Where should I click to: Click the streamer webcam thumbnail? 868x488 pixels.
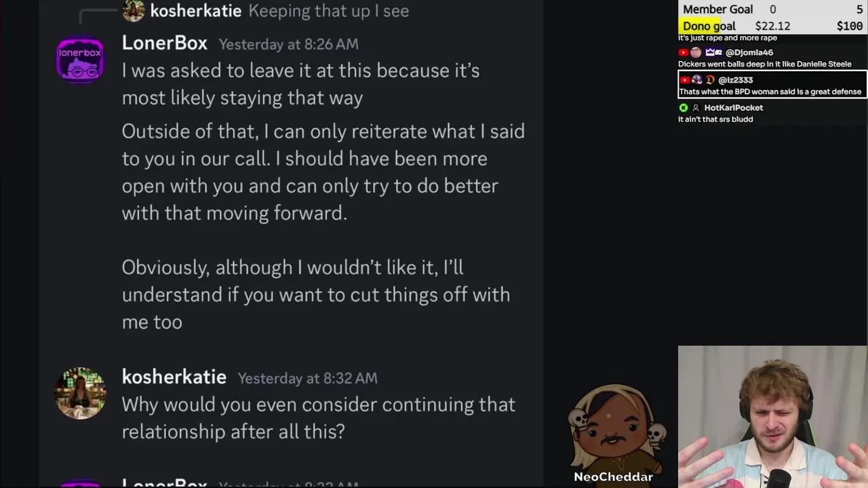pos(772,417)
